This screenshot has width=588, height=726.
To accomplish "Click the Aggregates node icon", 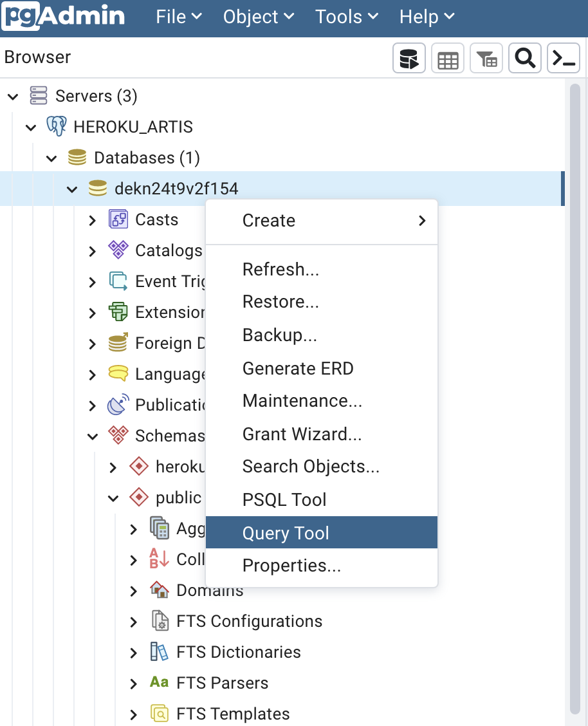I will coord(160,528).
